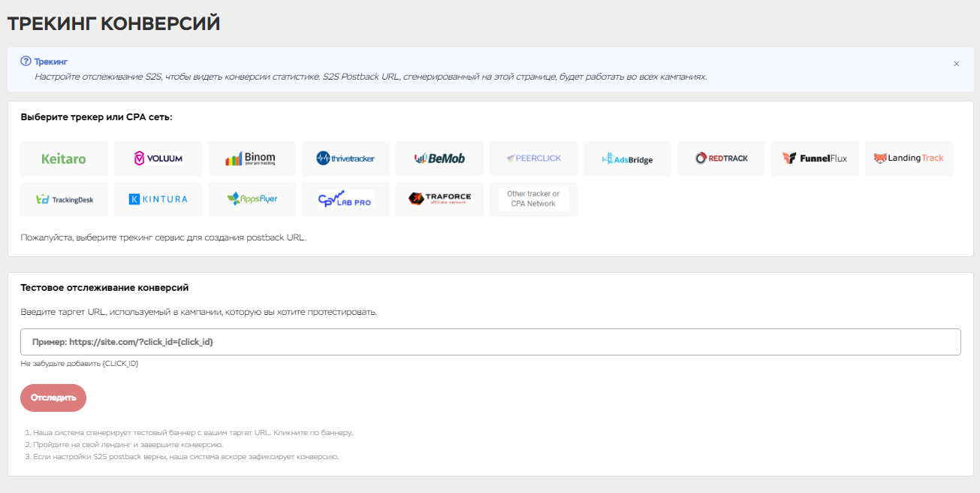Viewport: 980px width, 493px height.
Task: Pick the Binom tracker
Action: pos(252,159)
